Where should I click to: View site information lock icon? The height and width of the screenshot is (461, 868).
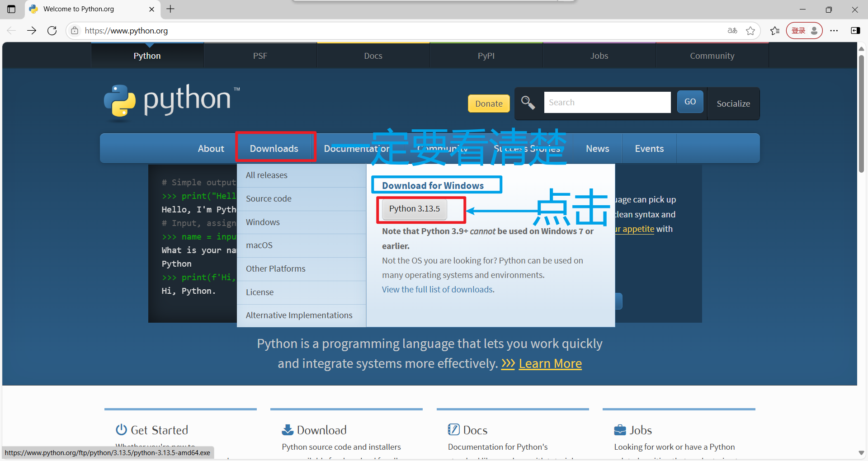click(x=75, y=31)
